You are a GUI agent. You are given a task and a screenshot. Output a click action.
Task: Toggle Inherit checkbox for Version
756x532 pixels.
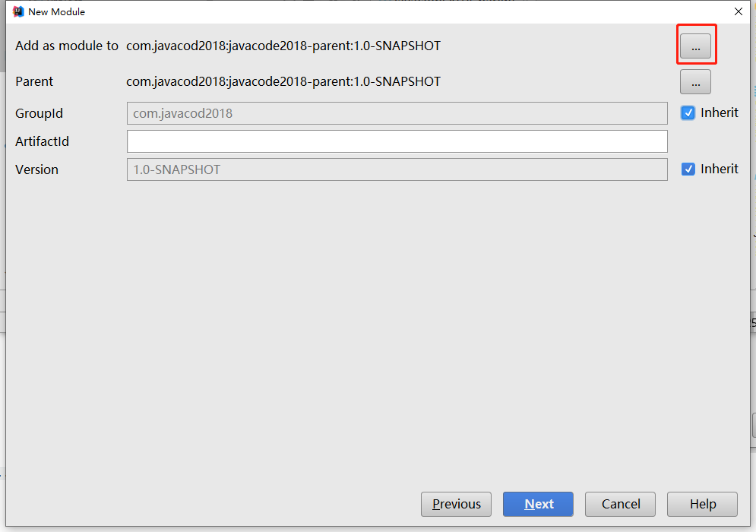688,169
